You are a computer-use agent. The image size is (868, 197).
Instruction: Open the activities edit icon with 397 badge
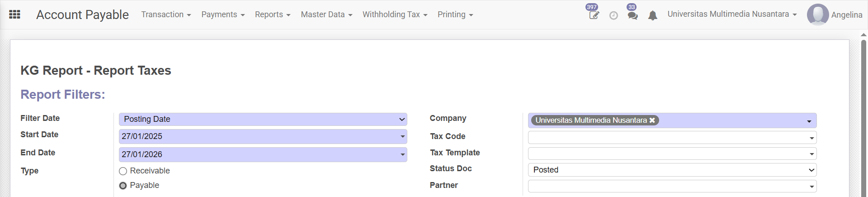594,15
